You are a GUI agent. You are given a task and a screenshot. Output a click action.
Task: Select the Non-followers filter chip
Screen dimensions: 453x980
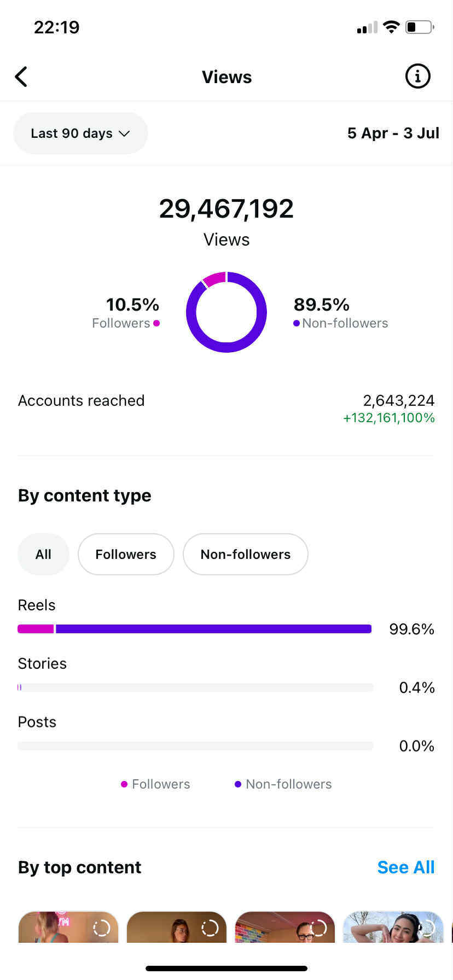tap(245, 555)
